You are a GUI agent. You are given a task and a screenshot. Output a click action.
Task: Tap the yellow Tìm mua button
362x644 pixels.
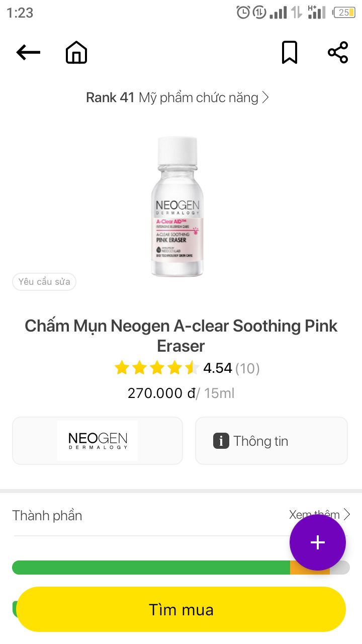(x=181, y=609)
